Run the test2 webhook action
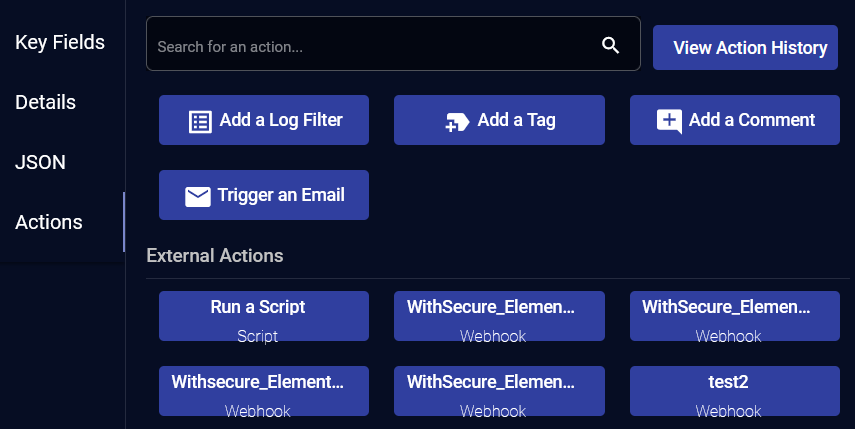The width and height of the screenshot is (855, 429). click(735, 391)
